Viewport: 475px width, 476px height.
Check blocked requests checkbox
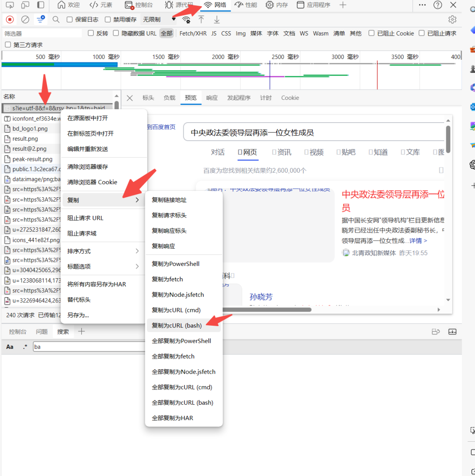click(x=421, y=33)
